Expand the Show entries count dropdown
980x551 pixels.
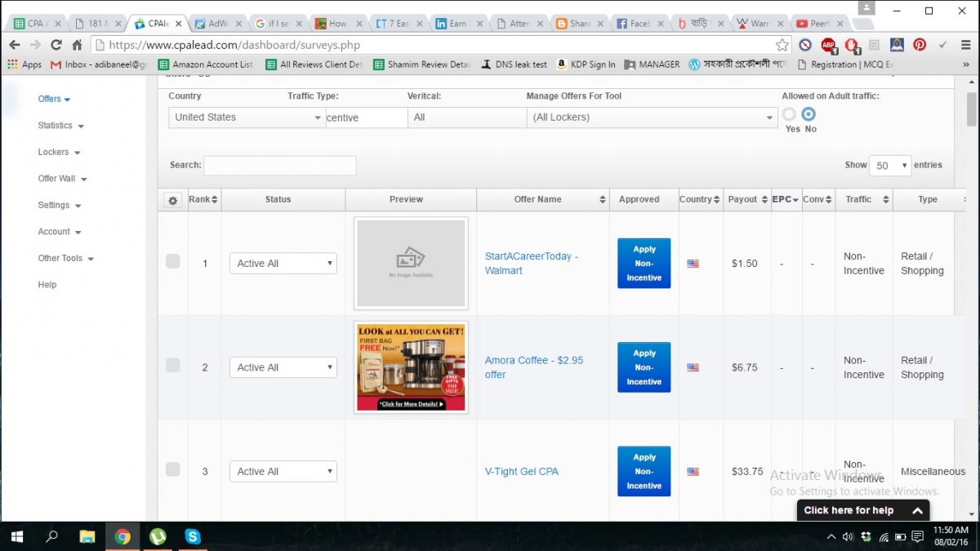(x=889, y=166)
